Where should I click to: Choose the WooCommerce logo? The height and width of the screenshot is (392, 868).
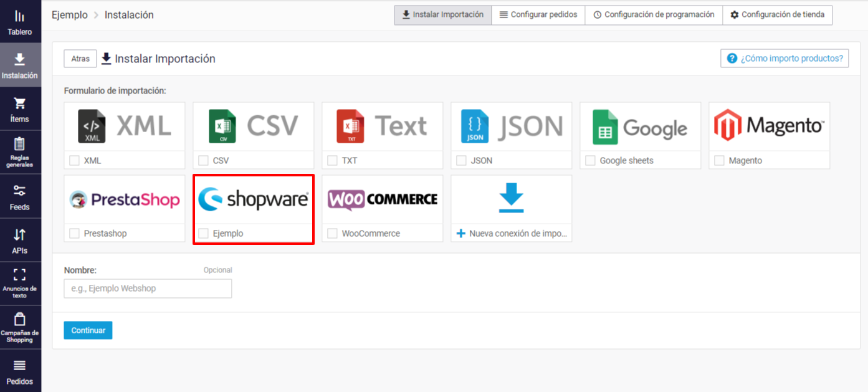pyautogui.click(x=383, y=199)
